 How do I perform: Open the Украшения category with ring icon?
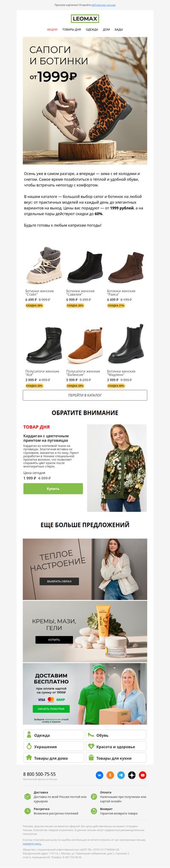[54, 746]
